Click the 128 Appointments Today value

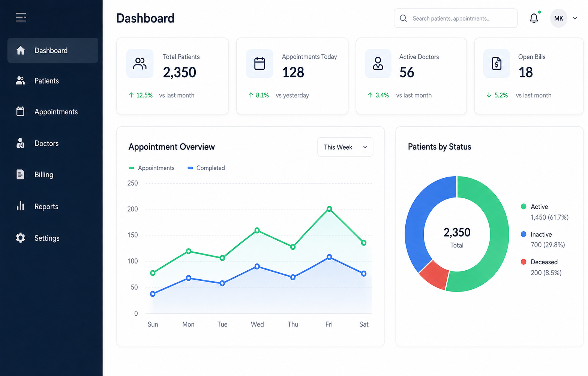tap(293, 72)
